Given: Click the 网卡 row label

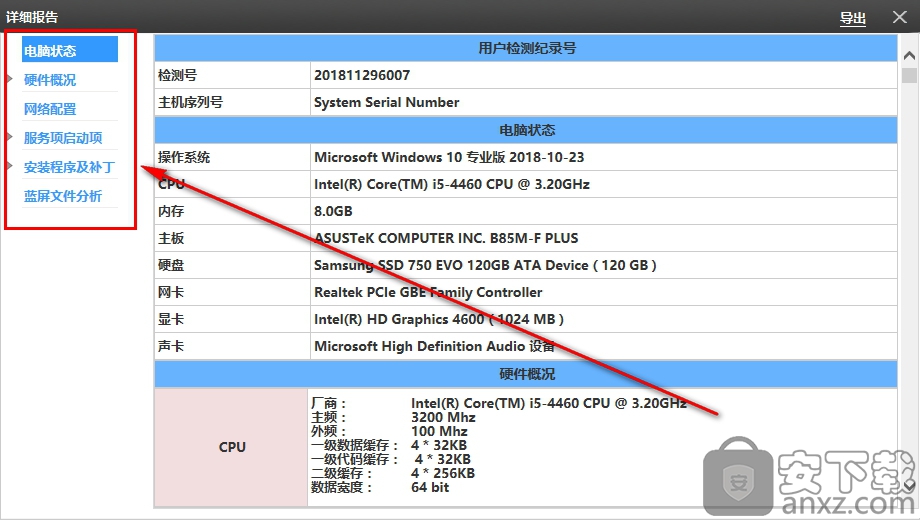Looking at the screenshot, I should click(x=171, y=292).
